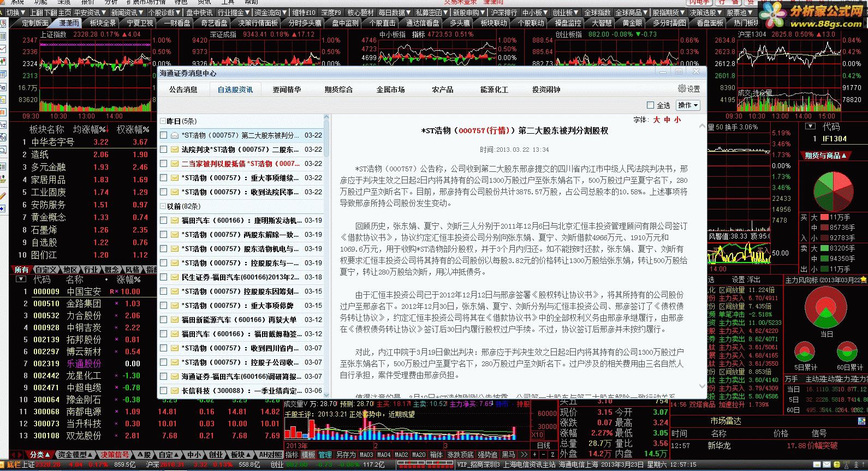The width and height of the screenshot is (868, 471).
Task: Tick checkbox for 福田新能源汽车 再获大单 row
Action: 164,320
